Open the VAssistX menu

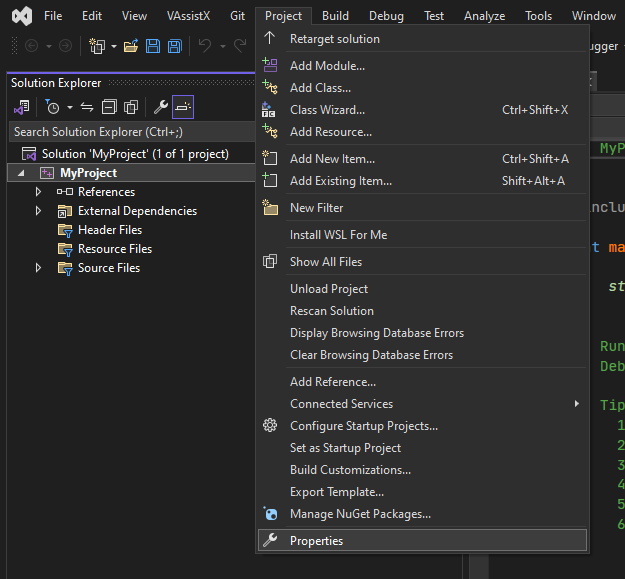[x=188, y=16]
